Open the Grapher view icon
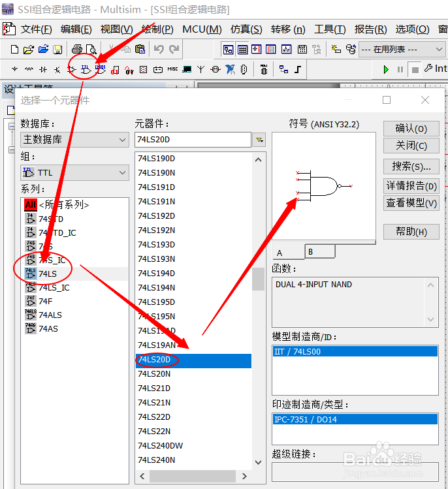This screenshot has height=489, width=448. (x=287, y=49)
